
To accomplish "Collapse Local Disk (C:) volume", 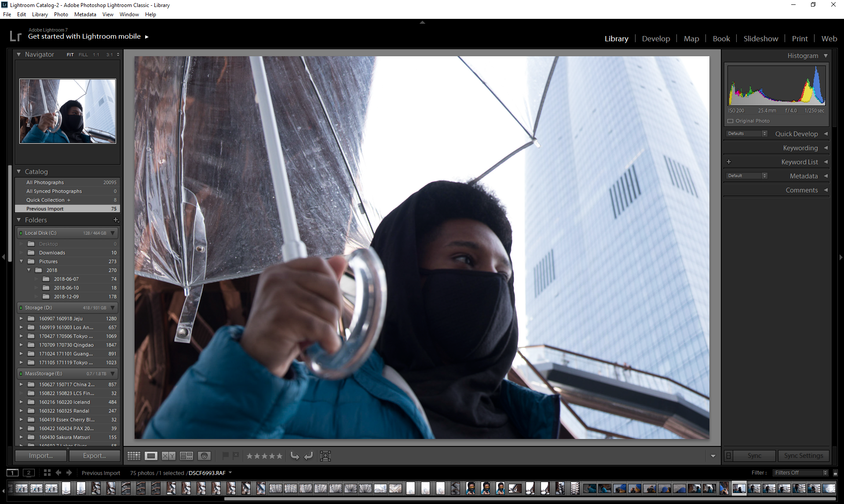I will [113, 233].
